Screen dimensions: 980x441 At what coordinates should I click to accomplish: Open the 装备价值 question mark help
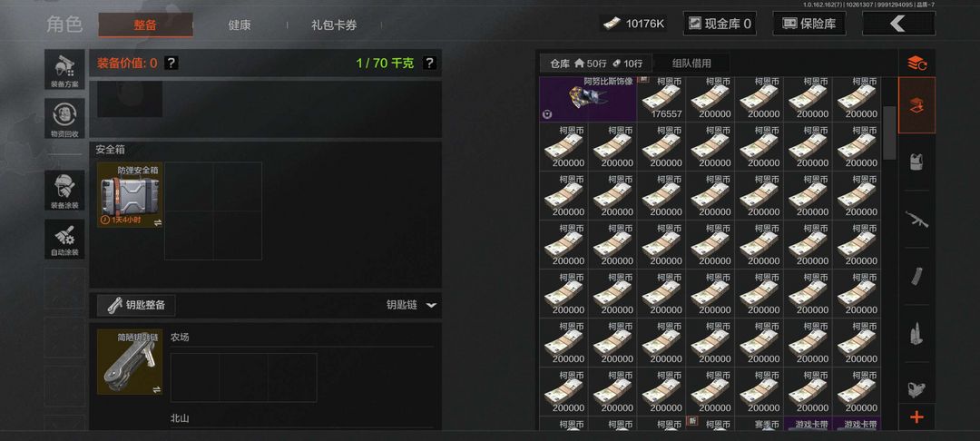171,64
